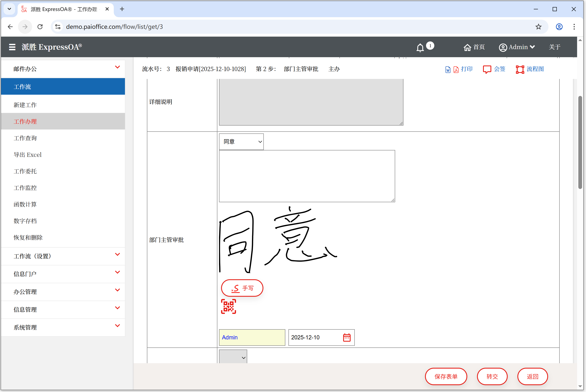The width and height of the screenshot is (586, 392).
Task: Click the Word export icon
Action: pos(448,69)
